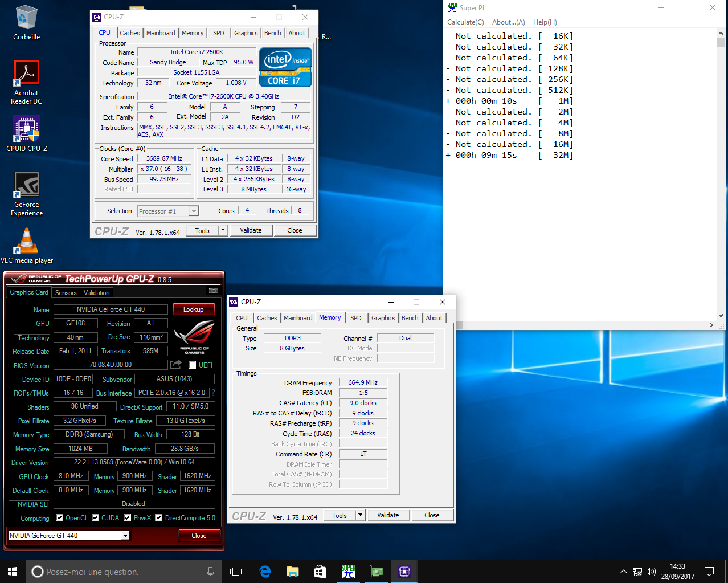Screen dimensions: 728x583
Task: Click the volume speaker tray icon
Action: point(651,572)
